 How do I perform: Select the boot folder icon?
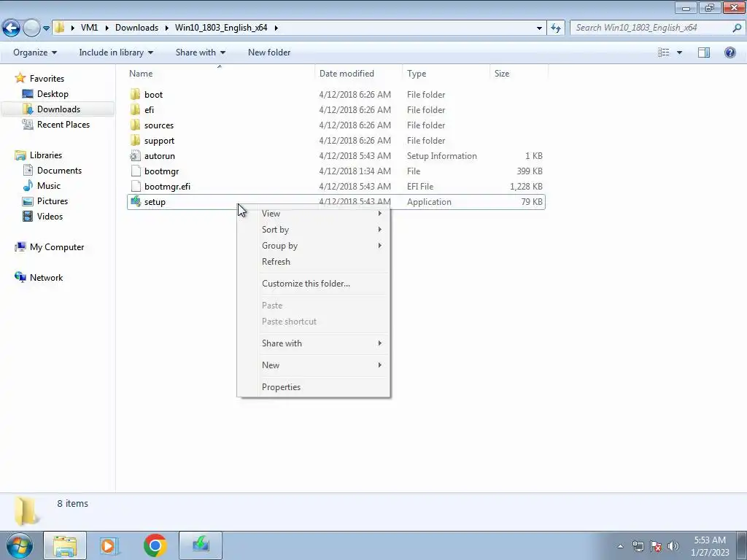coord(135,94)
